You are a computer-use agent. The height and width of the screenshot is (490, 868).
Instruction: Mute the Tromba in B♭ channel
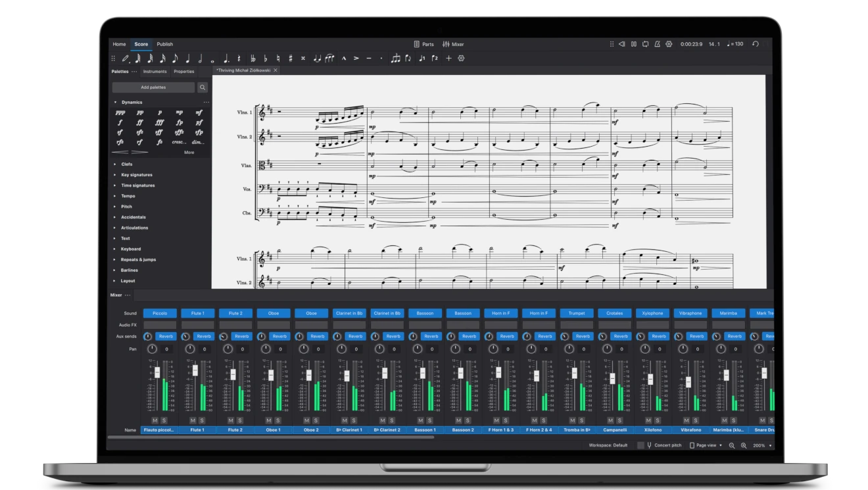(572, 420)
